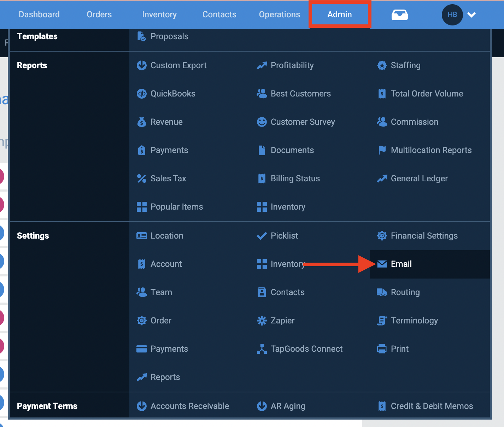Image resolution: width=504 pixels, height=427 pixels.
Task: Click the Customer Survey smiley icon
Action: 262,122
